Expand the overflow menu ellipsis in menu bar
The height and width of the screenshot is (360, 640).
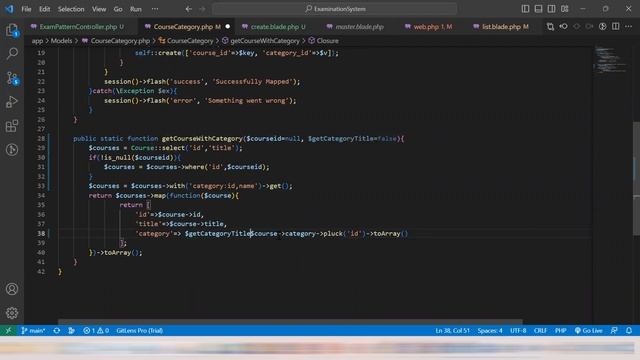[155, 9]
